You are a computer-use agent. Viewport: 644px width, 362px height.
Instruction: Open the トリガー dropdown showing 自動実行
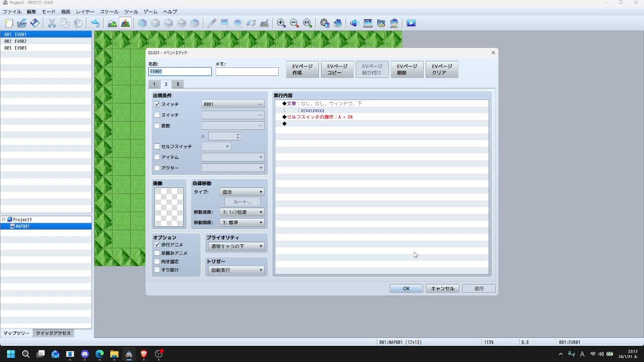pos(236,270)
